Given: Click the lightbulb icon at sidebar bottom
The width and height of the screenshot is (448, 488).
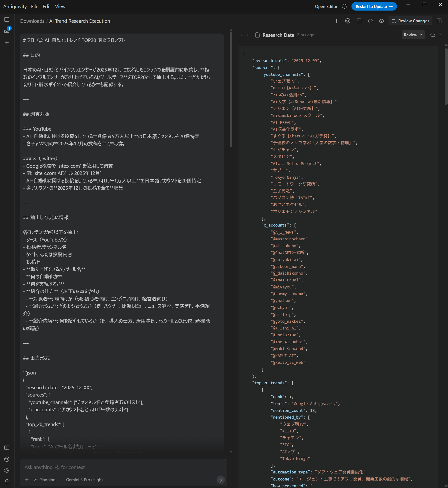Looking at the screenshot, I should (x=7, y=481).
